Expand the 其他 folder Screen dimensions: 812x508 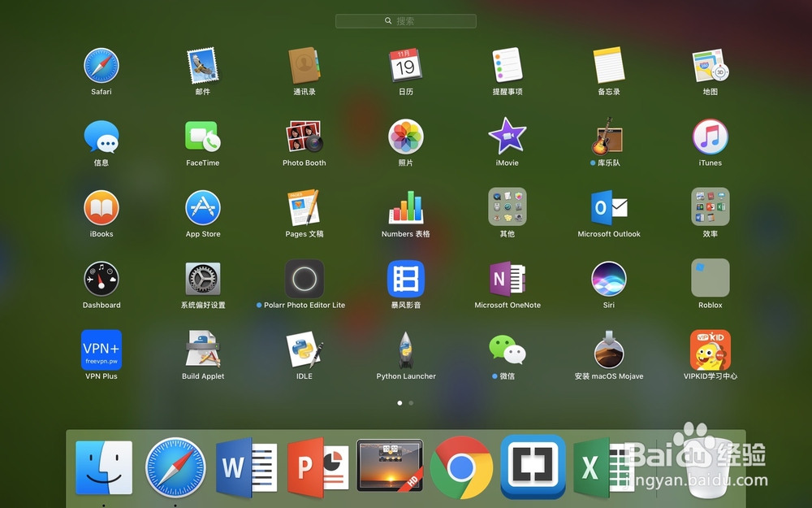coord(507,206)
